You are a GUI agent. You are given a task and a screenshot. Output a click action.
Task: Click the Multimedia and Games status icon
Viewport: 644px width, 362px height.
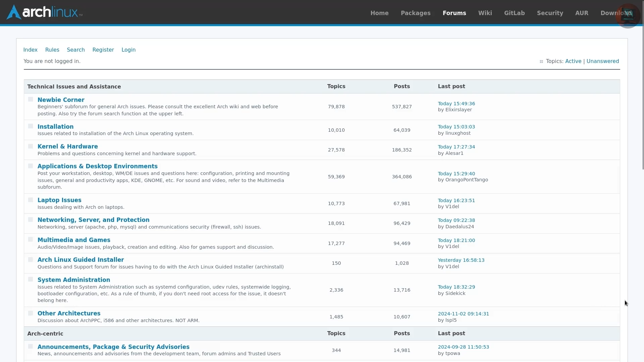[x=31, y=240]
